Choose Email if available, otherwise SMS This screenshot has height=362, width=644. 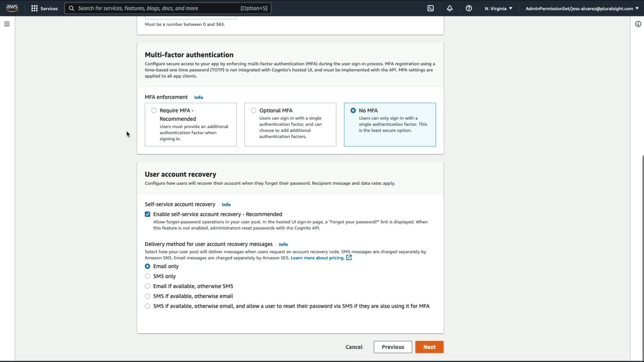tap(148, 286)
